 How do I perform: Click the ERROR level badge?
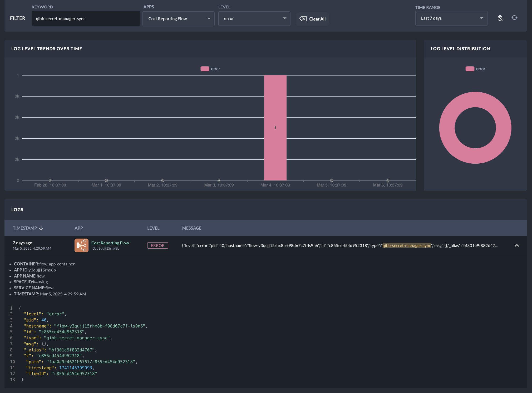[x=157, y=245]
